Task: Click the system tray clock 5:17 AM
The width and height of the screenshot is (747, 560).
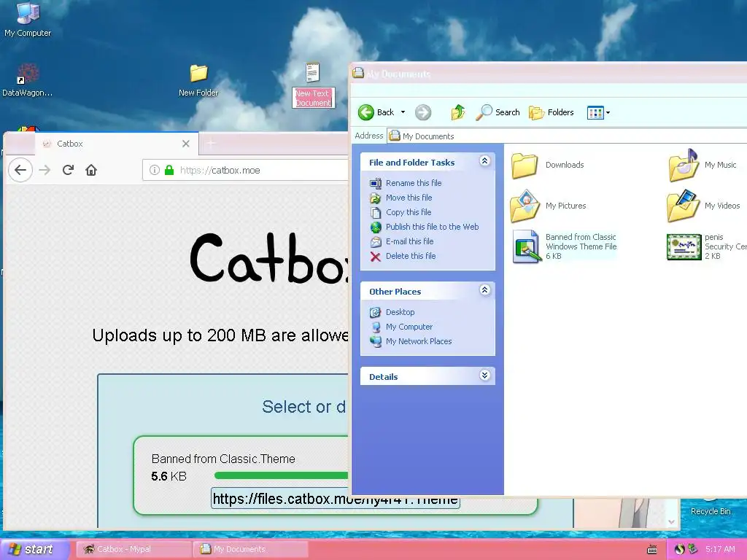Action: click(720, 549)
